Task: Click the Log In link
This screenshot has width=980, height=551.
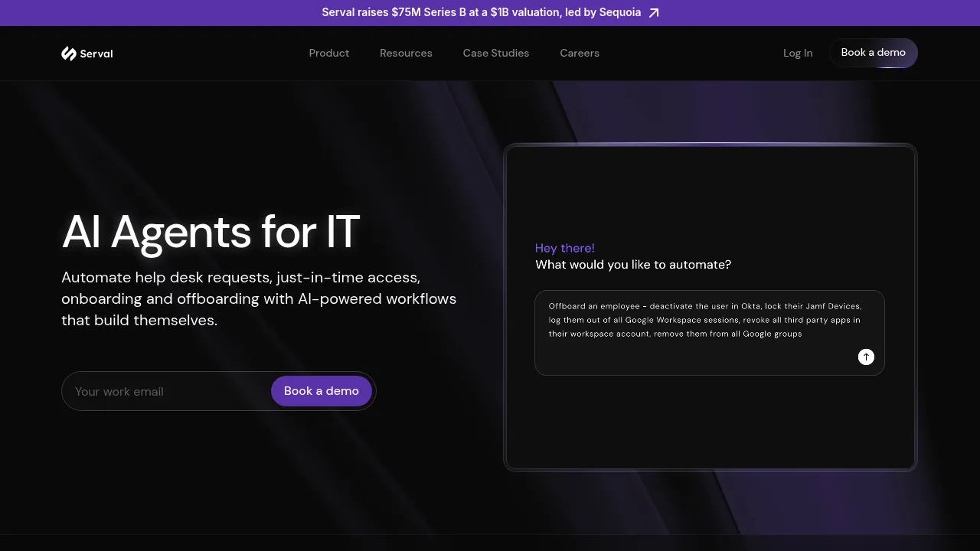Action: pyautogui.click(x=798, y=53)
